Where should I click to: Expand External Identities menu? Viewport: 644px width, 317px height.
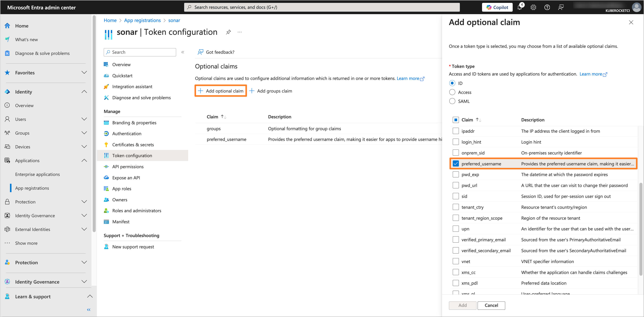84,229
